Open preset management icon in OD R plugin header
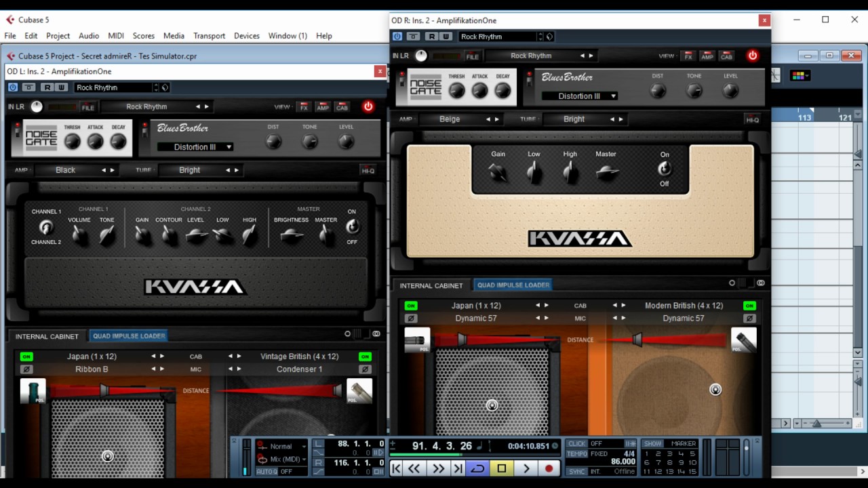Screen dimensions: 868x488 pos(549,37)
